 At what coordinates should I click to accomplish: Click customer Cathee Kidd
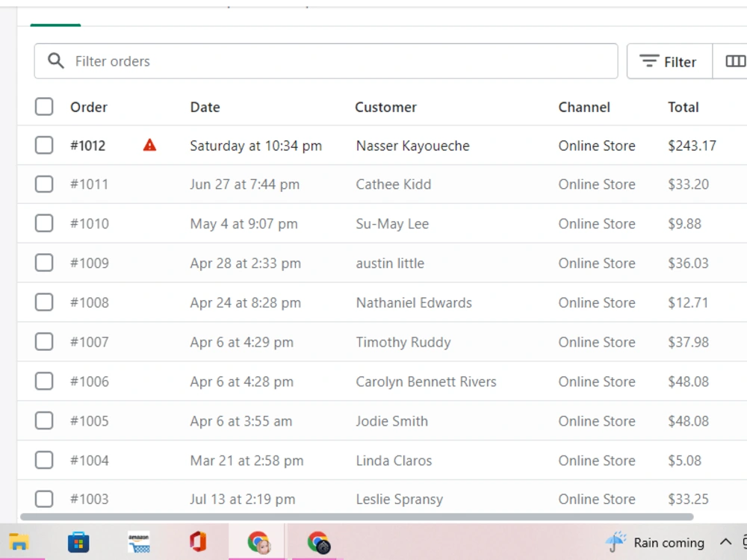[394, 184]
